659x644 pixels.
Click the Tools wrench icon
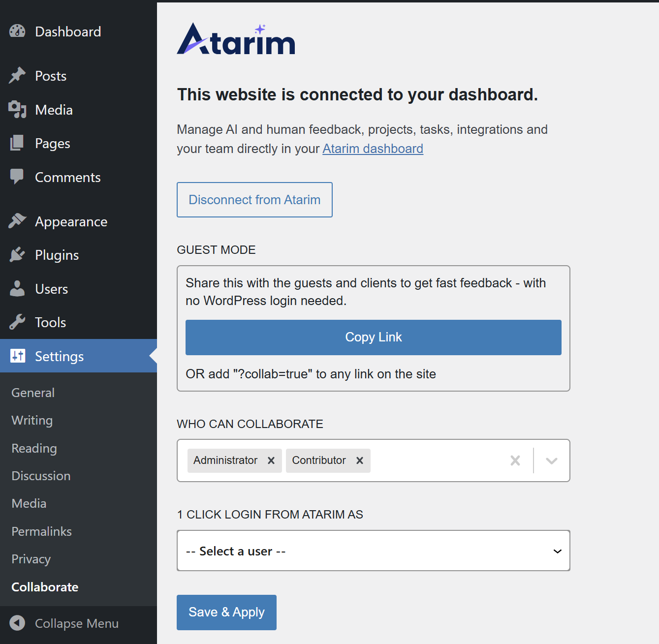coord(17,322)
